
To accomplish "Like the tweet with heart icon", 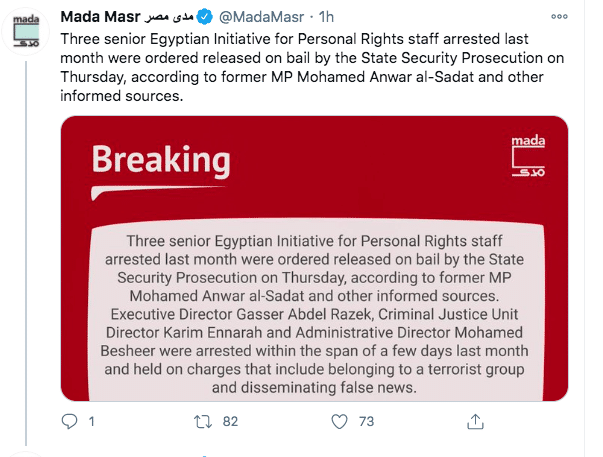I will [338, 421].
